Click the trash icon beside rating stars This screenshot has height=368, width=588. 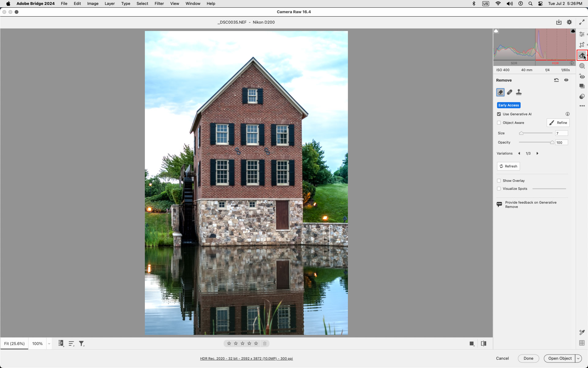point(265,343)
